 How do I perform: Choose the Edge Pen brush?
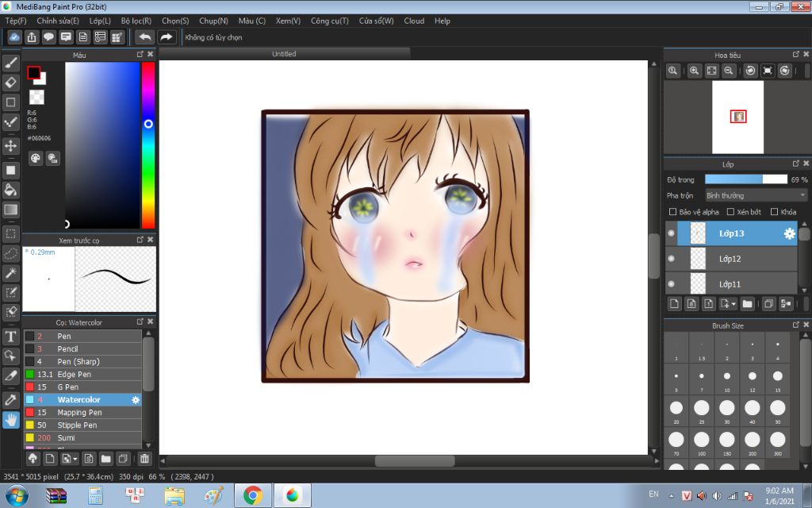[x=82, y=375]
